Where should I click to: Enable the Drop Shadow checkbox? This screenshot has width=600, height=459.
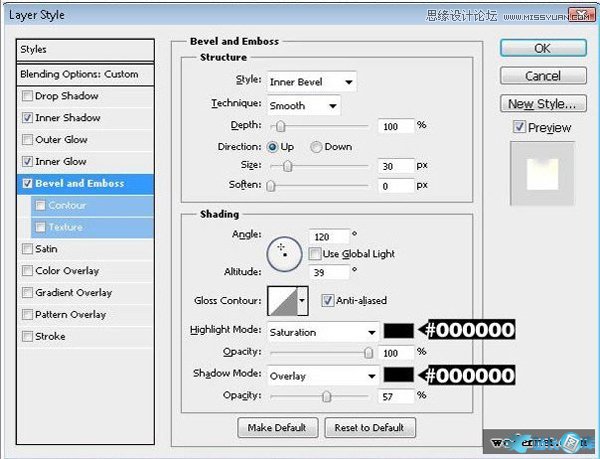(27, 96)
